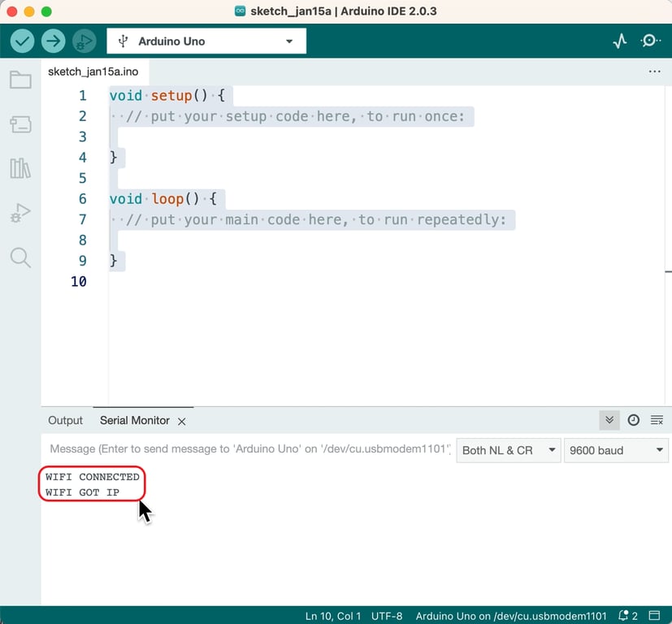Open the Serial Plotter icon
This screenshot has width=672, height=624.
click(x=620, y=41)
